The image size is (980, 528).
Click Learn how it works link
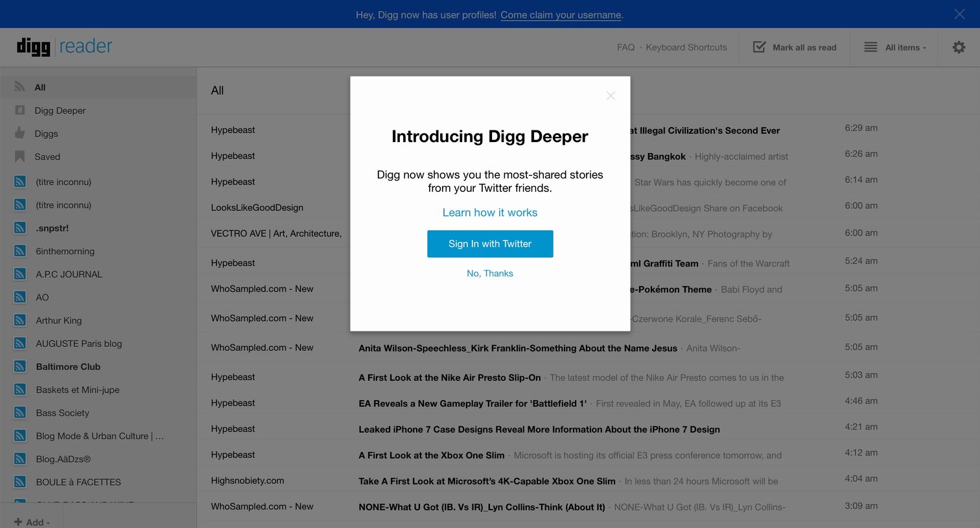point(490,212)
